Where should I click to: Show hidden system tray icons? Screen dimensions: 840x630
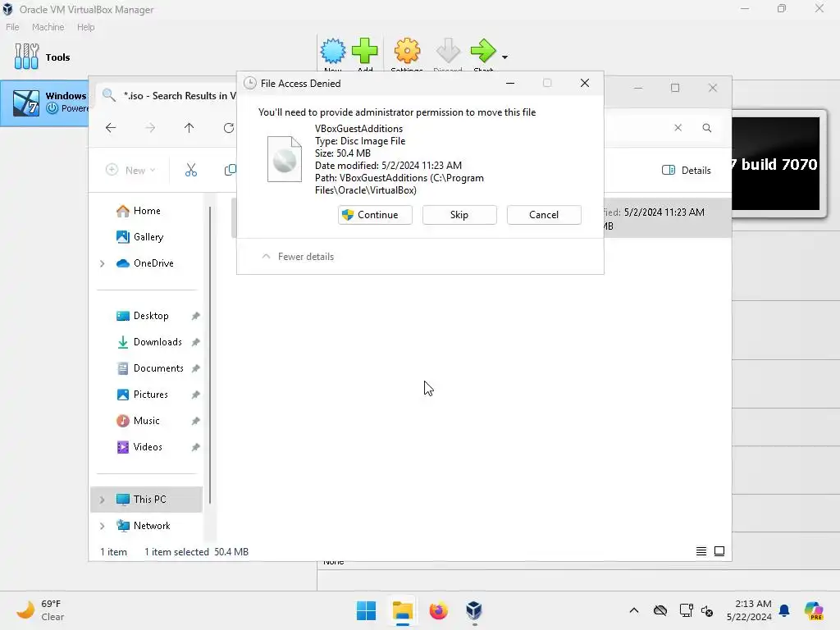(x=634, y=610)
